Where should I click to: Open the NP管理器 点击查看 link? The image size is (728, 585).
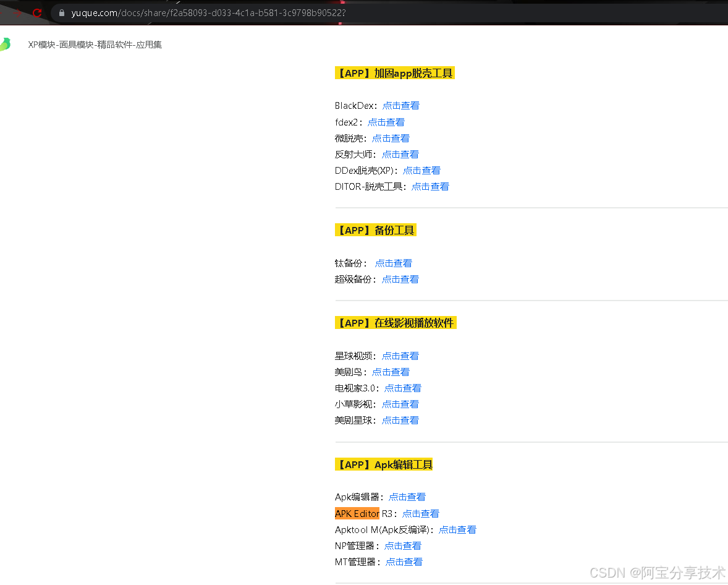[x=403, y=545]
